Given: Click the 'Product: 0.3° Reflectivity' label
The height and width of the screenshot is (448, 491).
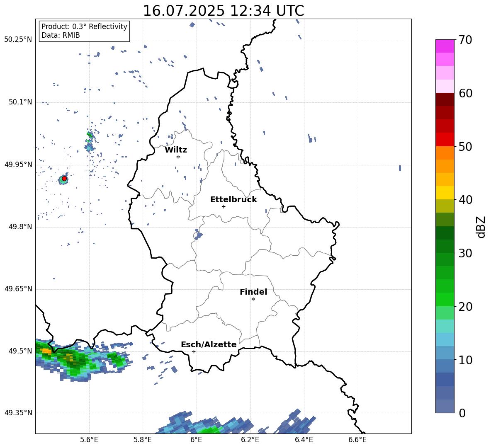Looking at the screenshot, I should click(x=84, y=27).
